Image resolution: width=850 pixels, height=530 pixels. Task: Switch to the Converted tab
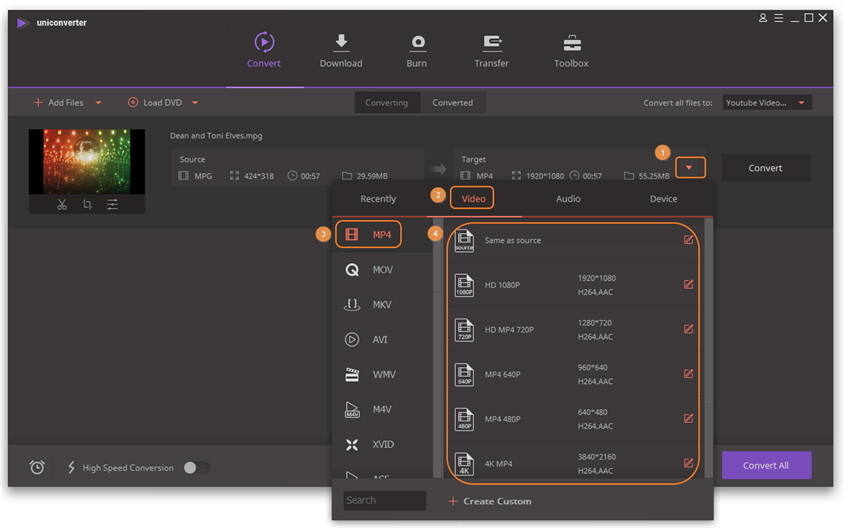coord(453,102)
